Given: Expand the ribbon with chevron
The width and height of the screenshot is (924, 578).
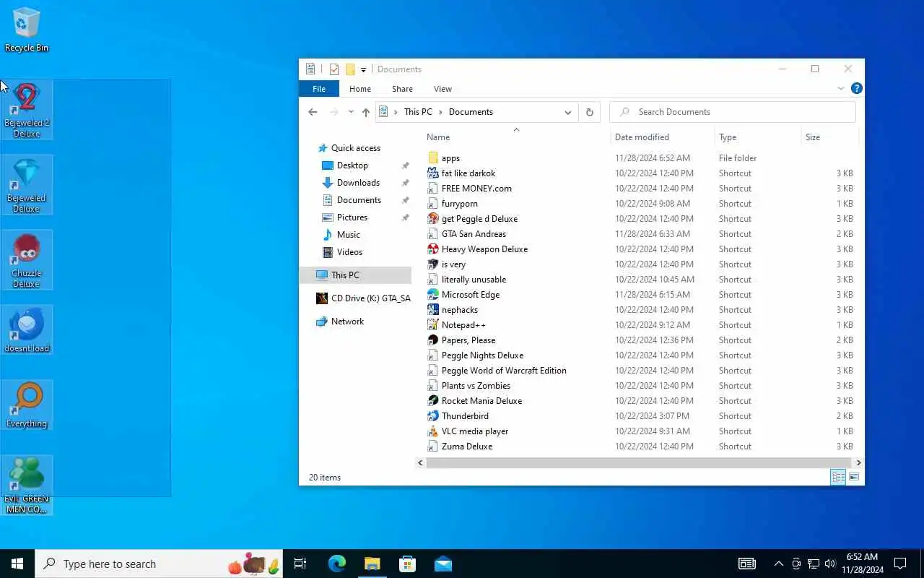Looking at the screenshot, I should (841, 88).
